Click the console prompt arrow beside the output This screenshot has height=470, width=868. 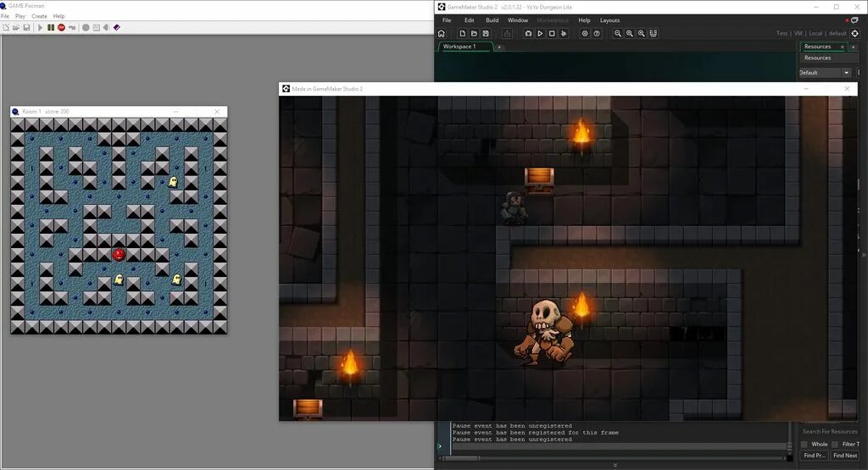[440, 445]
